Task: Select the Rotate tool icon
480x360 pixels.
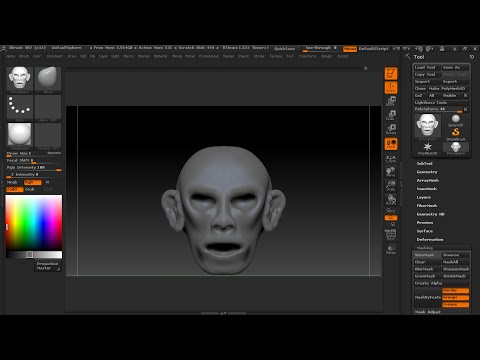Action: point(391,129)
